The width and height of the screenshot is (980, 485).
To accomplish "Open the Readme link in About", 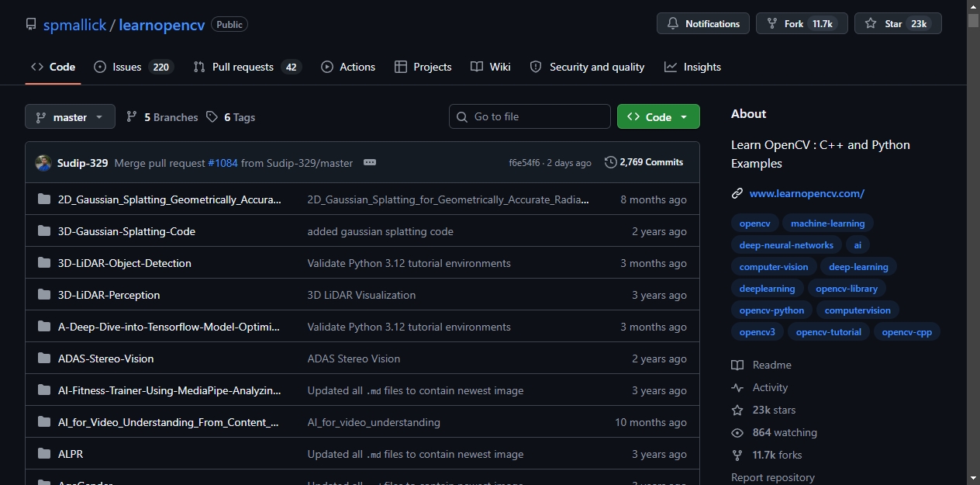I will click(x=761, y=365).
